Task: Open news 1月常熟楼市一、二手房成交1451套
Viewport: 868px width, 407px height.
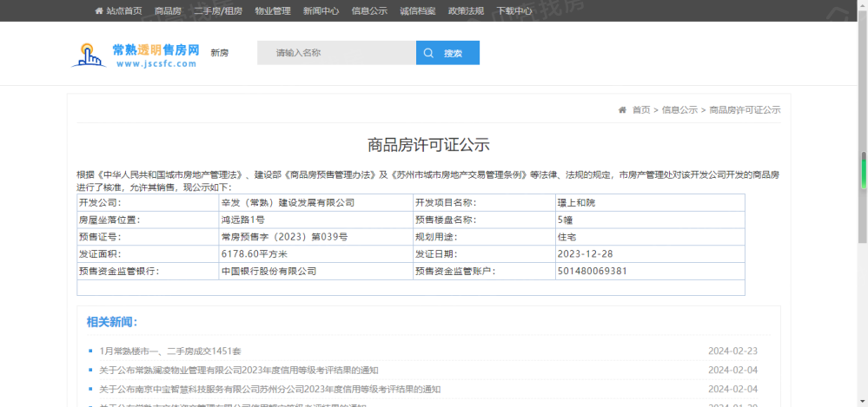Action: pos(170,351)
